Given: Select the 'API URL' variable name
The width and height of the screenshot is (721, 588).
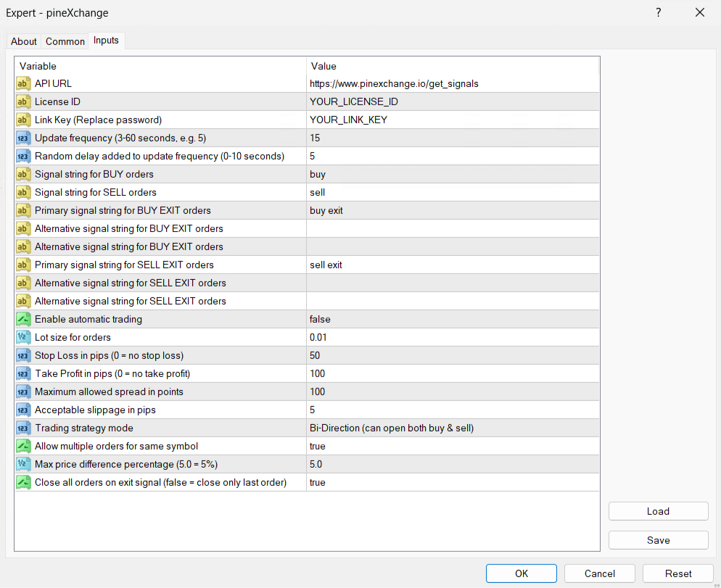Looking at the screenshot, I should point(54,83).
